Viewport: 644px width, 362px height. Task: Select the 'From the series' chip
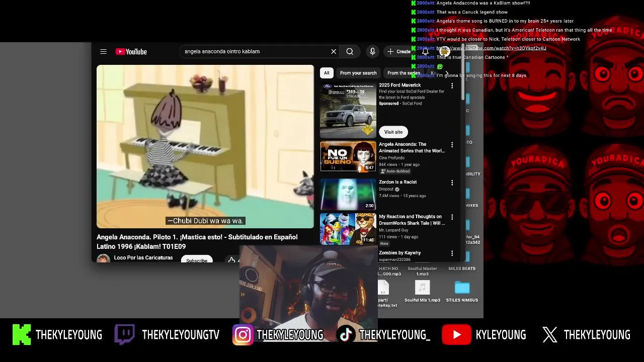403,73
